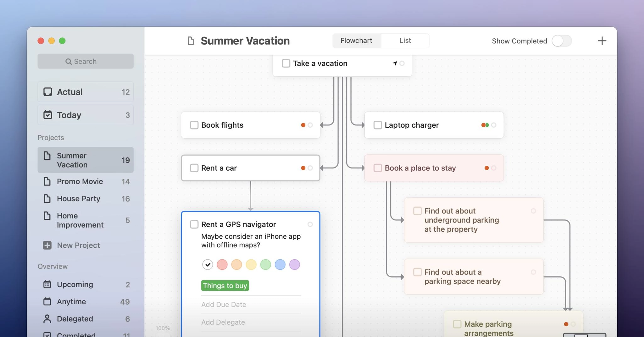Open the House Party project

pos(78,199)
